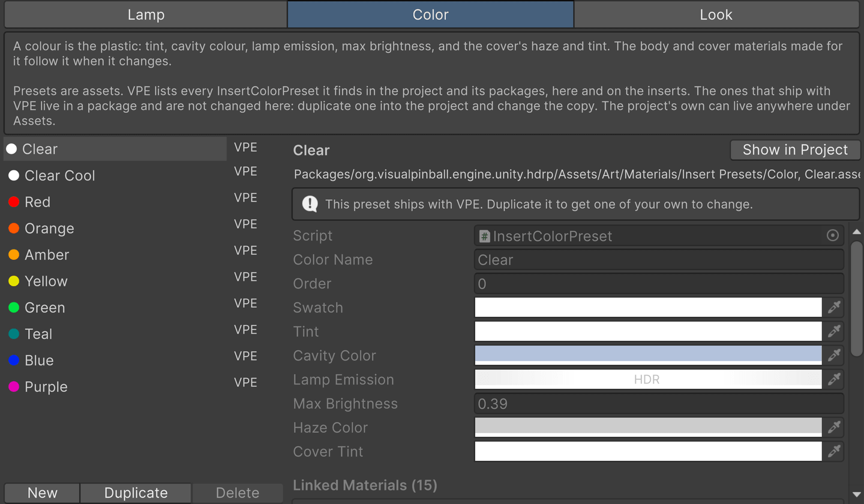The height and width of the screenshot is (504, 864).
Task: Switch to the Lamp tab
Action: (146, 14)
